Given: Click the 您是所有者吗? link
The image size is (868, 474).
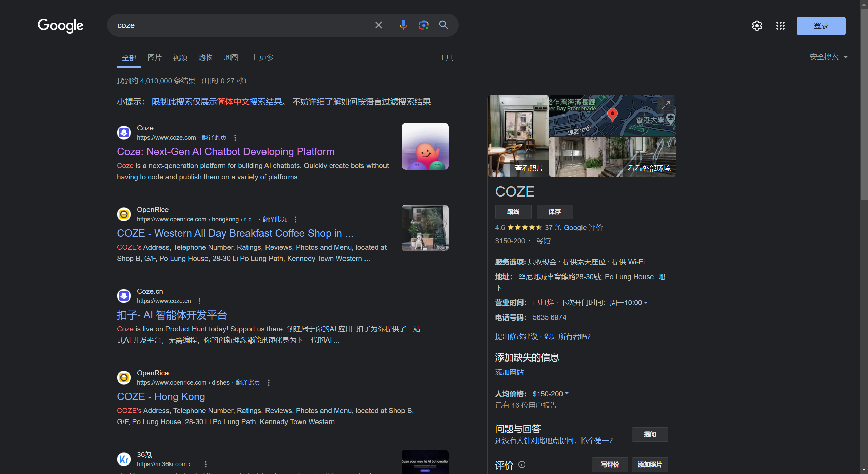Looking at the screenshot, I should tap(567, 336).
